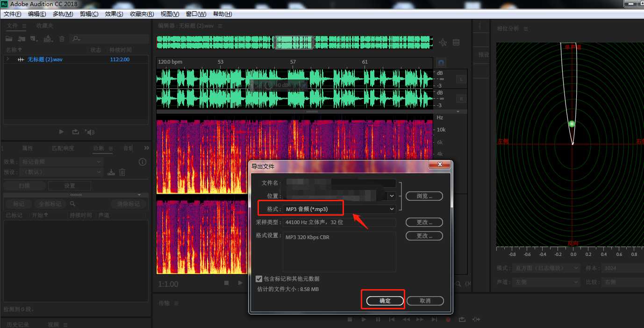Click the 浏览 browse button
Image resolution: width=644 pixels, height=328 pixels.
424,196
